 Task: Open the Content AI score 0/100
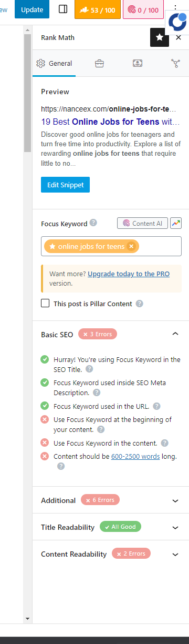[x=143, y=10]
